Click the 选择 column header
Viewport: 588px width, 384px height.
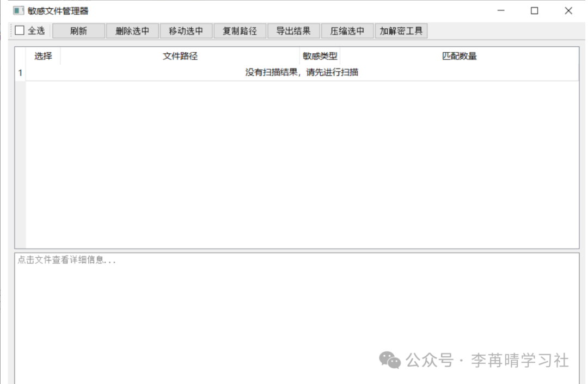43,56
